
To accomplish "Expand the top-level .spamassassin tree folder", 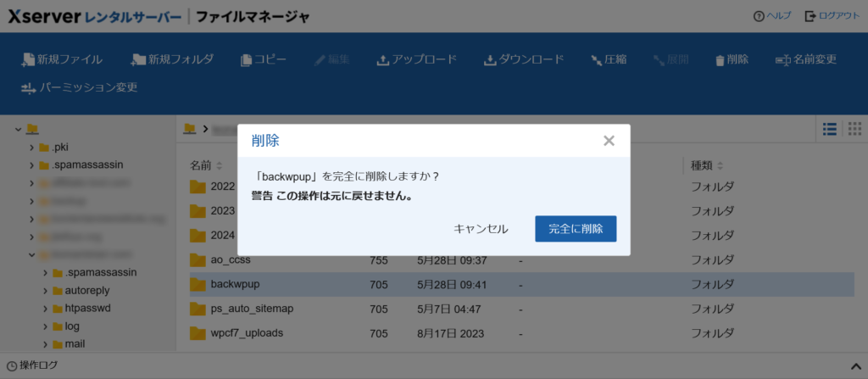I will pyautogui.click(x=31, y=165).
